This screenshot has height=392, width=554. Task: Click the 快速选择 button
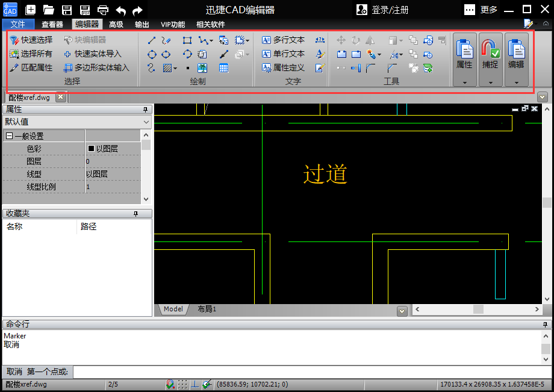(31, 40)
